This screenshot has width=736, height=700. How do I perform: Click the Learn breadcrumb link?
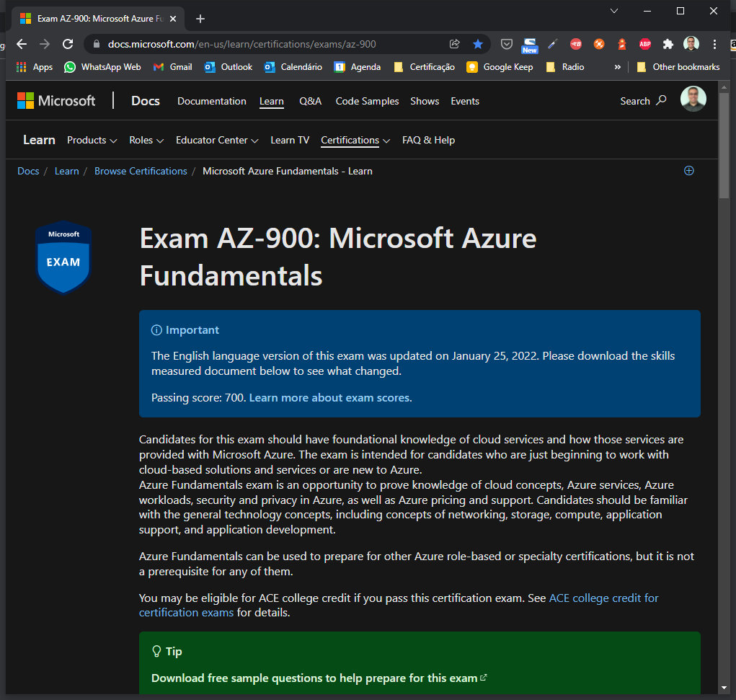[x=66, y=171]
